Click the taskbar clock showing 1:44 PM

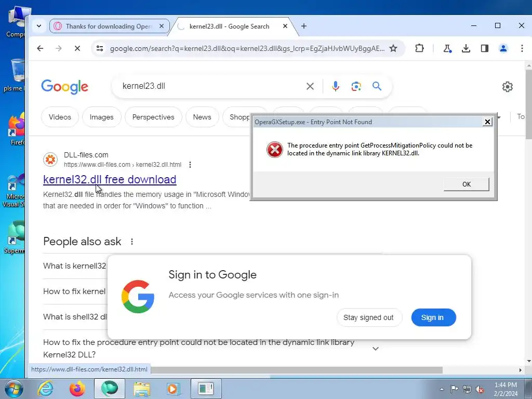(506, 389)
